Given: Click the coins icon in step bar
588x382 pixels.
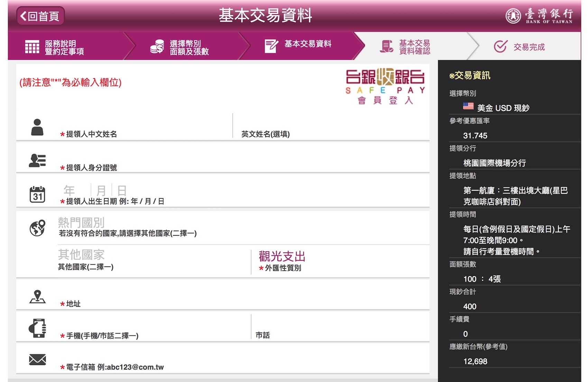Looking at the screenshot, I should point(157,46).
